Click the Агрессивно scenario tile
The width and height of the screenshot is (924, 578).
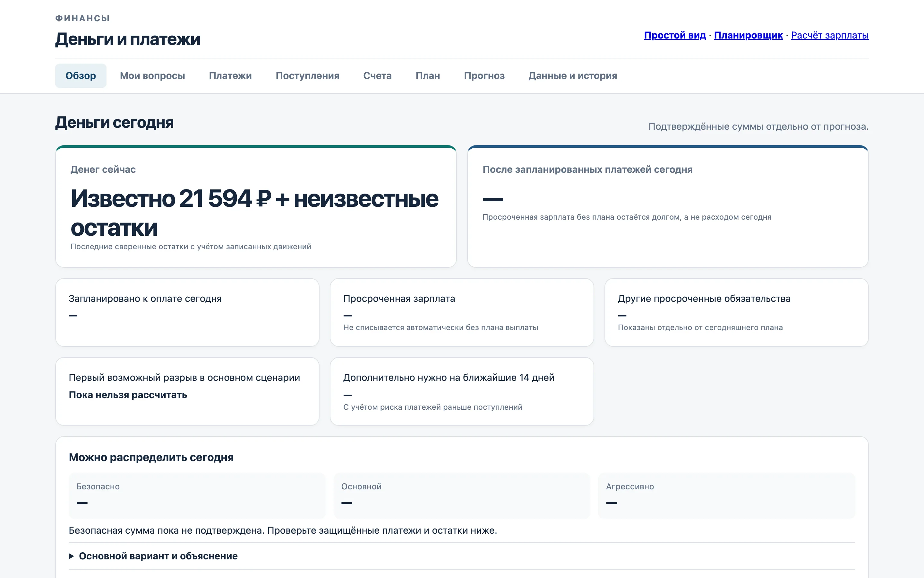tap(727, 495)
